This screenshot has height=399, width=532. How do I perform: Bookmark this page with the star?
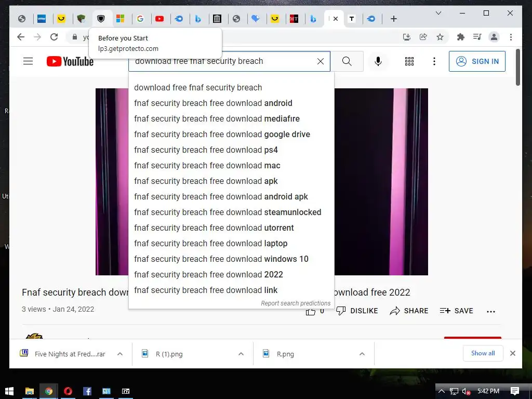[x=440, y=37]
